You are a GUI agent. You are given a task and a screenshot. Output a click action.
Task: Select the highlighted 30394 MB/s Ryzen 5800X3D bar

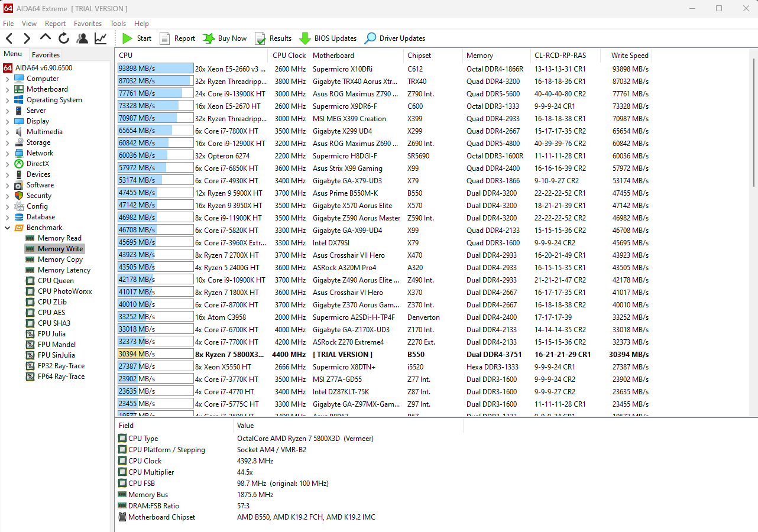click(x=156, y=354)
